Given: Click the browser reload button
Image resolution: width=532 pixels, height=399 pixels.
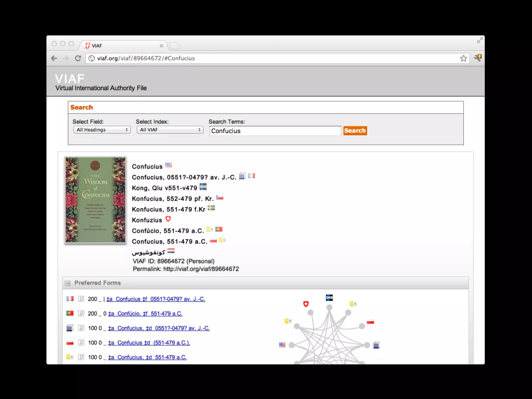Looking at the screenshot, I should 78,58.
